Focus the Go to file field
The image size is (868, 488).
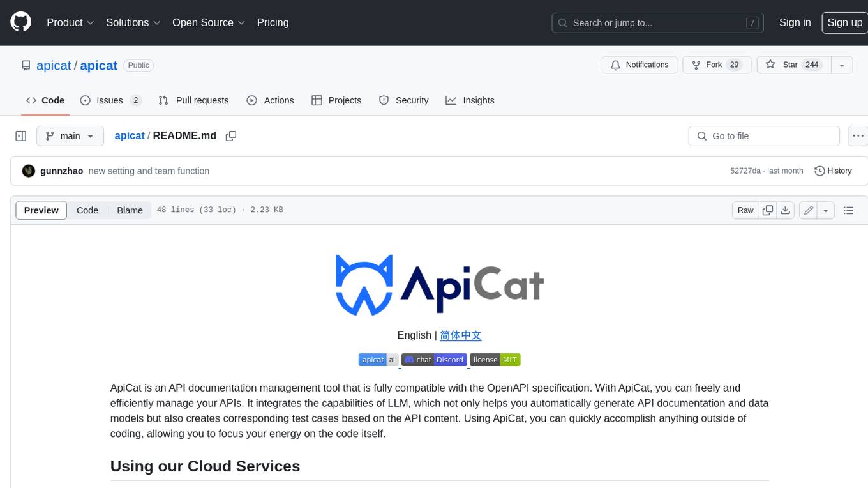point(764,136)
